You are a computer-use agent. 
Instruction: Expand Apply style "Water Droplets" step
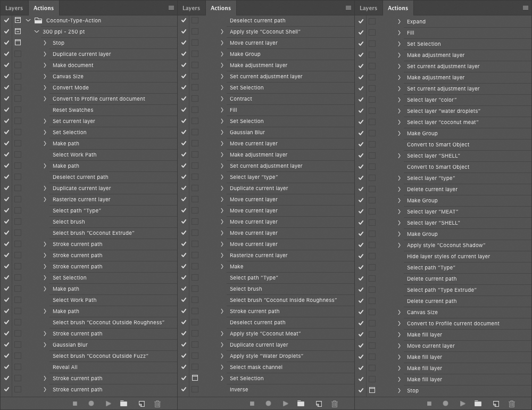(x=222, y=356)
